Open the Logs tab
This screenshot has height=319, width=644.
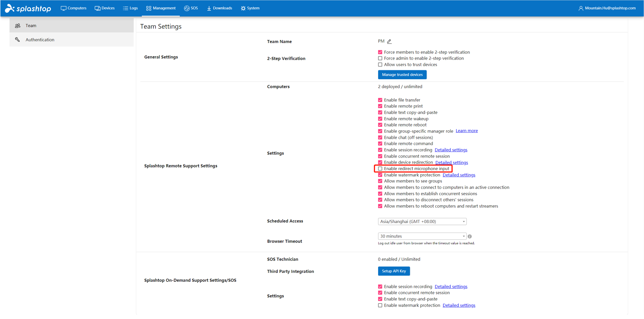[x=130, y=8]
